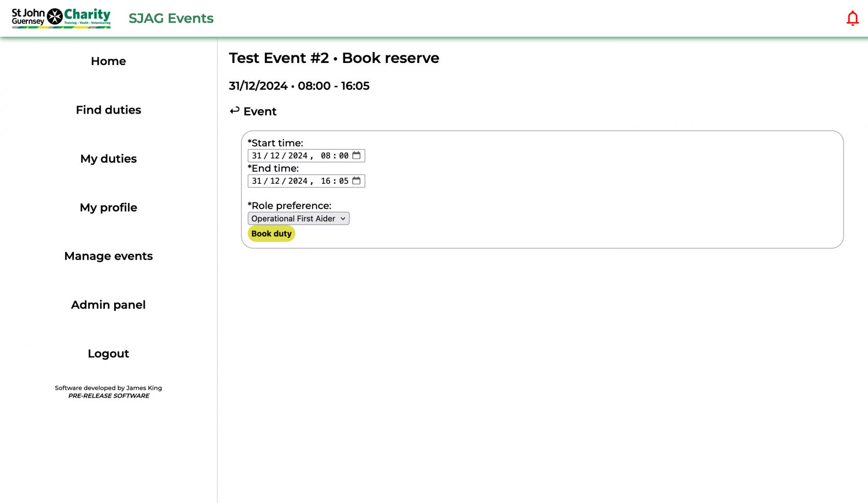Open the Admin panel
This screenshot has width=868, height=503.
(x=108, y=305)
